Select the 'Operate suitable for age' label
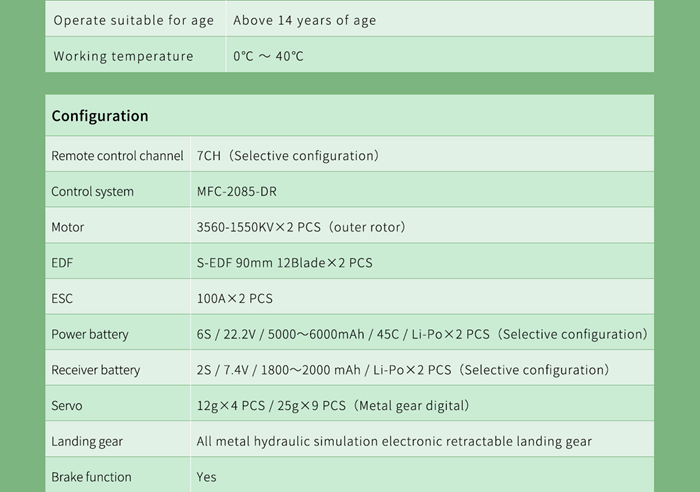This screenshot has width=700, height=492. (x=133, y=20)
